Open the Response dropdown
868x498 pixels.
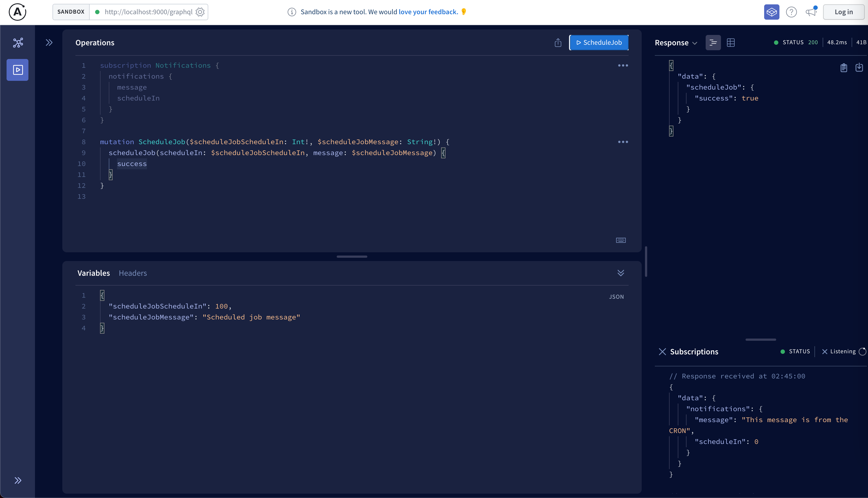coord(676,43)
